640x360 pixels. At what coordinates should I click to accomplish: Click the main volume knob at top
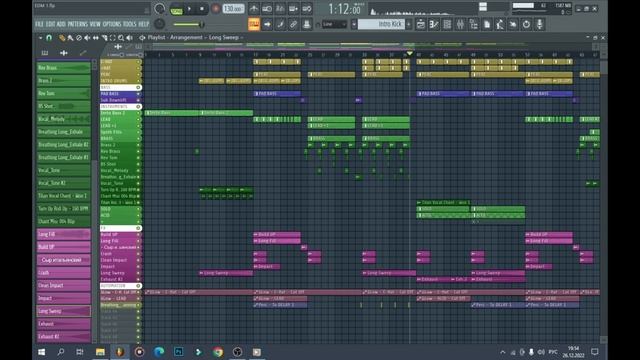(160, 9)
